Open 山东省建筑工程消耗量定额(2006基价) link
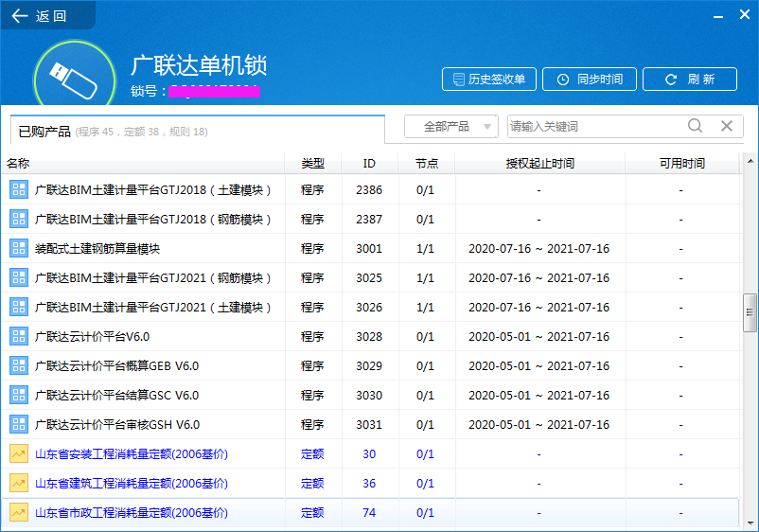 tap(132, 483)
